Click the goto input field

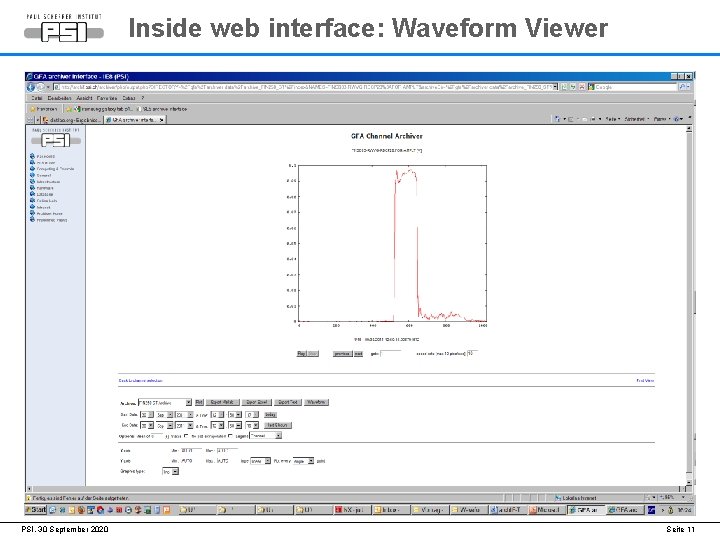click(x=390, y=354)
